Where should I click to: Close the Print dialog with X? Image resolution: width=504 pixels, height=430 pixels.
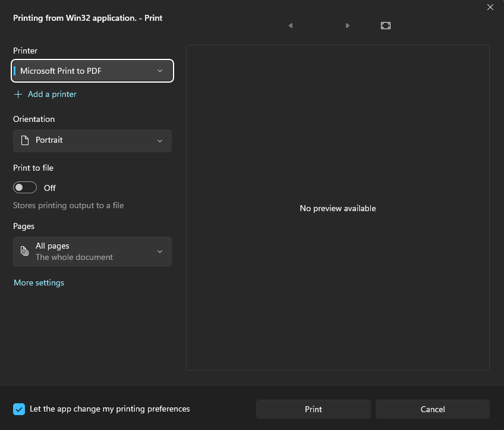pyautogui.click(x=490, y=7)
